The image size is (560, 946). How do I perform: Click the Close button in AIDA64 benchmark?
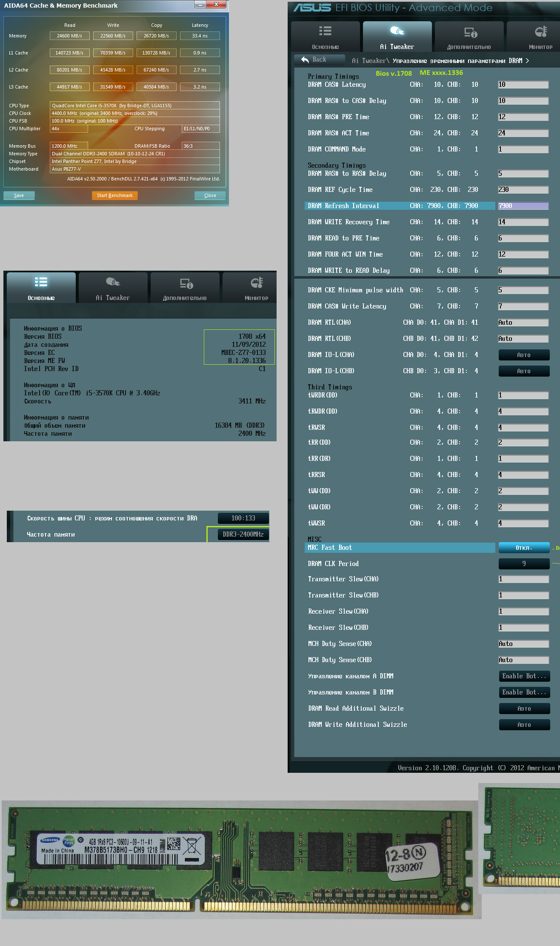(x=210, y=195)
